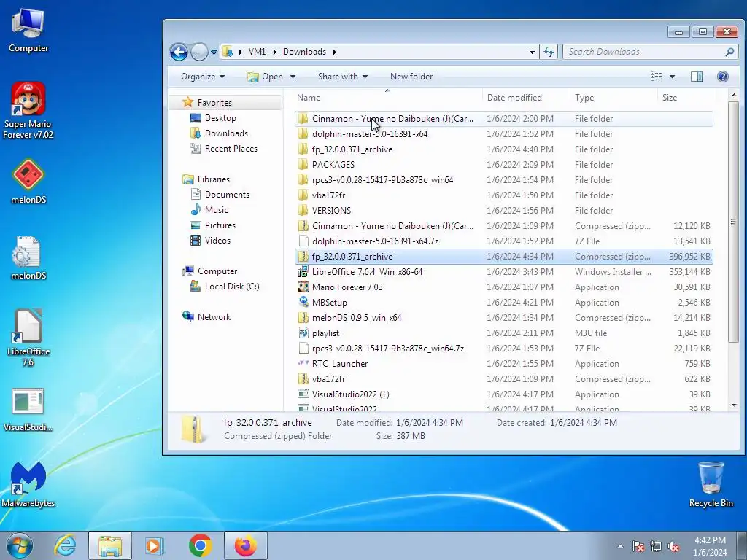Screen dimensions: 747x560
Task: Select the melonDS config file icon on desktop
Action: tap(28, 257)
